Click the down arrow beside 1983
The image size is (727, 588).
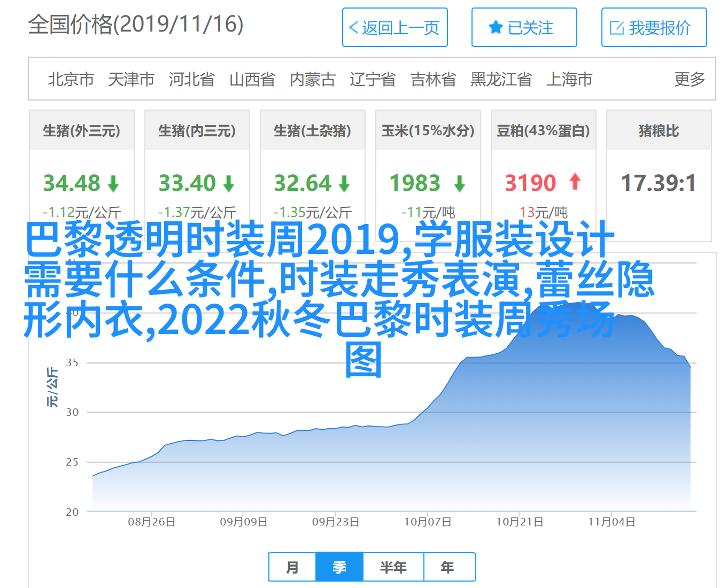coord(460,184)
